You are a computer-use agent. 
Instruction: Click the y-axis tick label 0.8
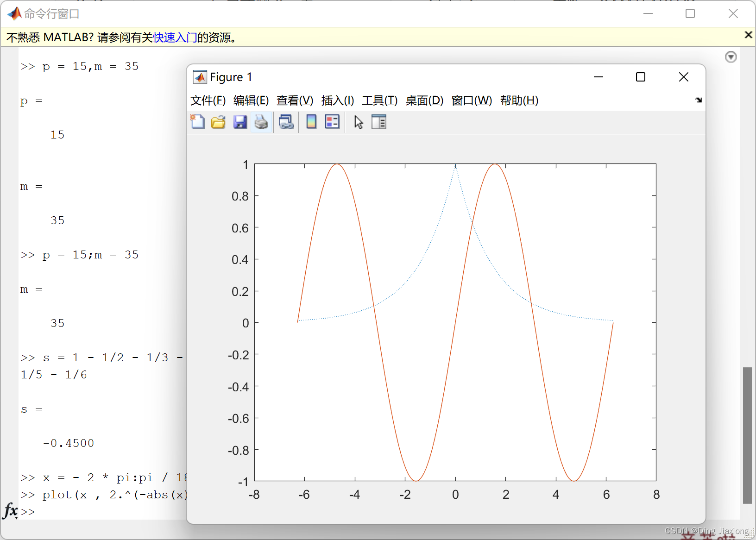[240, 196]
